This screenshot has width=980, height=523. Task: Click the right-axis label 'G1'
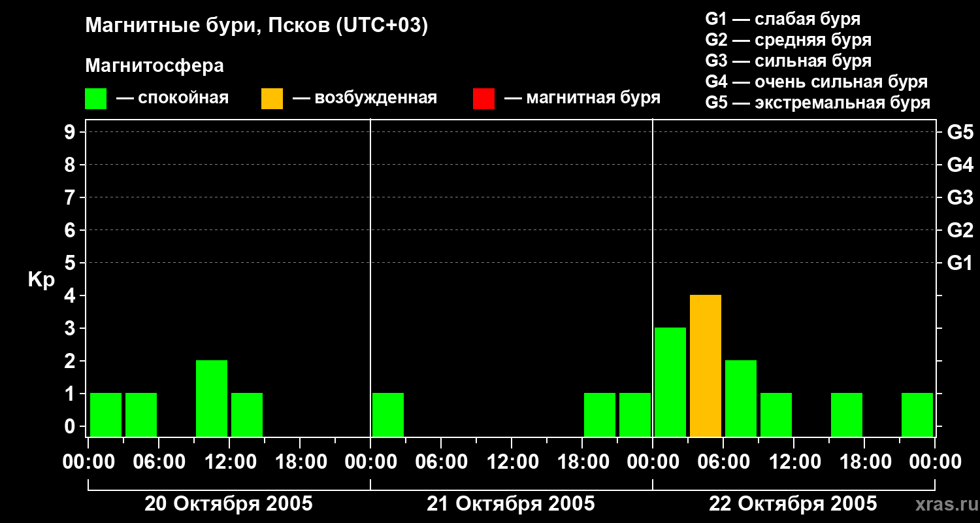tap(960, 263)
